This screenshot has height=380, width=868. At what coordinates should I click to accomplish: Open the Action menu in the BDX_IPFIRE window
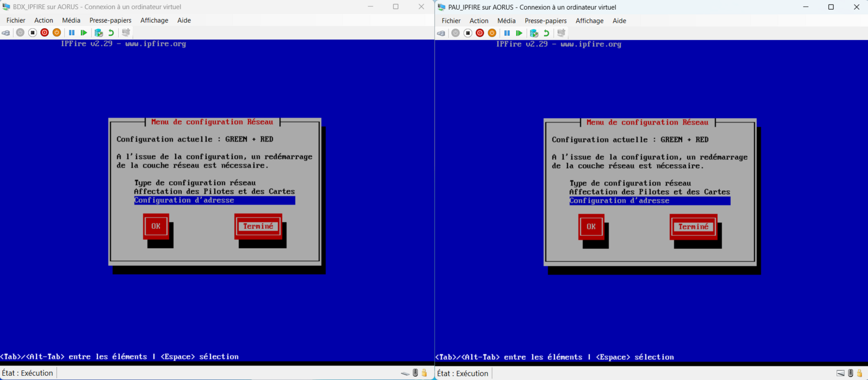(x=43, y=20)
